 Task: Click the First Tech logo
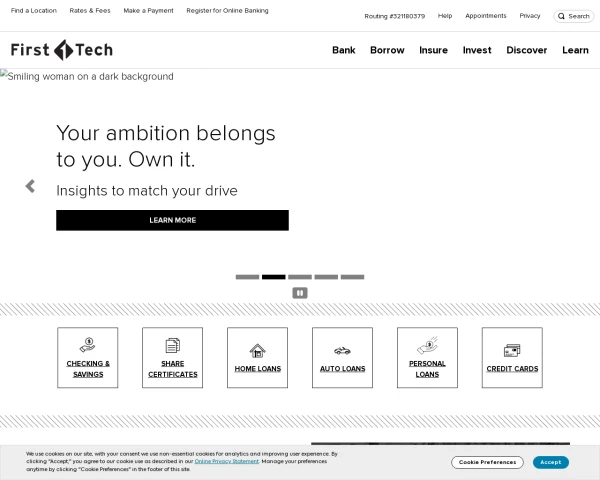(x=62, y=50)
